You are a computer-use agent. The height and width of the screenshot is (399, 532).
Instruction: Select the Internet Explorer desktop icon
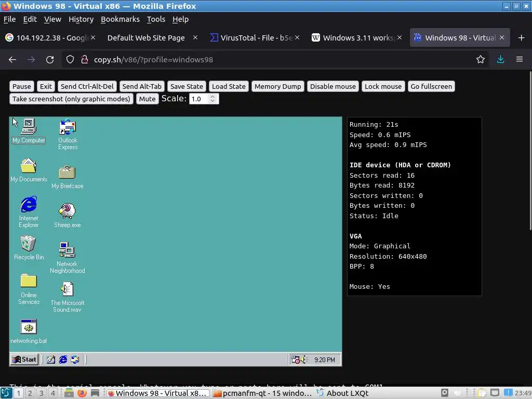29,212
